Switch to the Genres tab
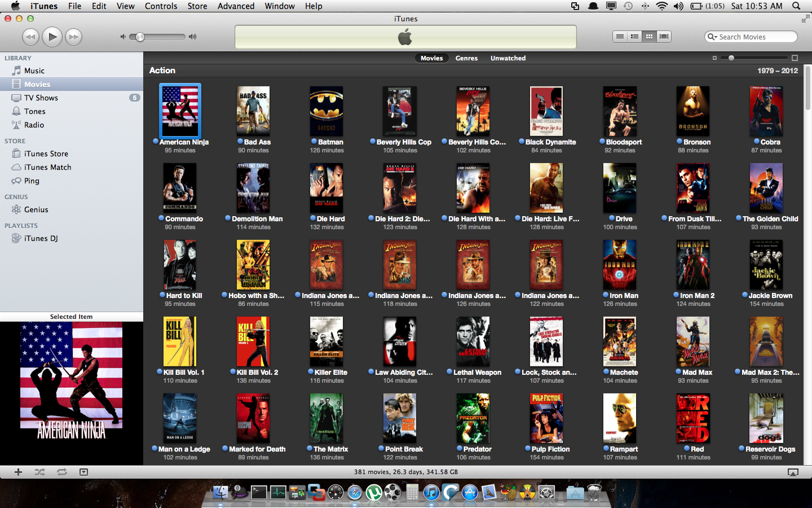812x508 pixels. [x=466, y=58]
